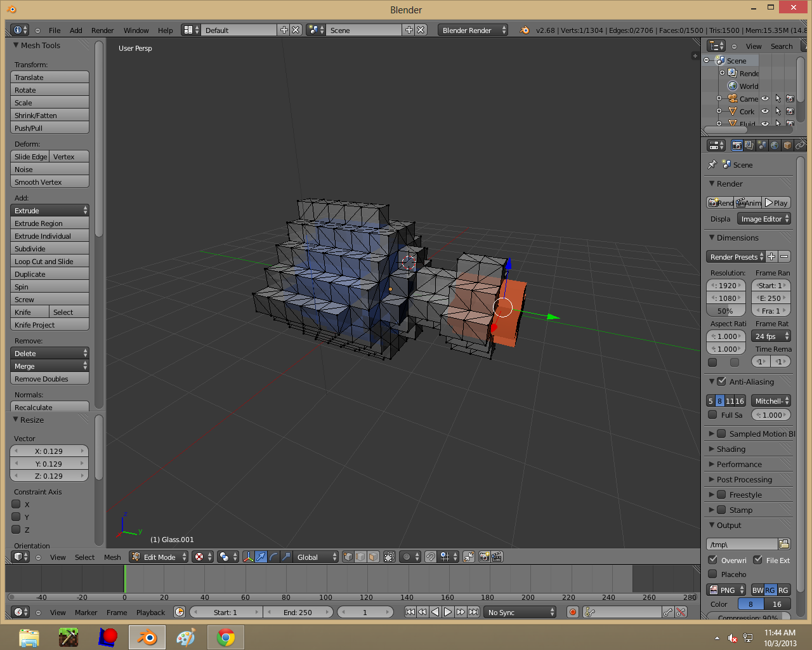Open the Render menu in top bar
Viewport: 812px width, 650px height.
point(102,30)
